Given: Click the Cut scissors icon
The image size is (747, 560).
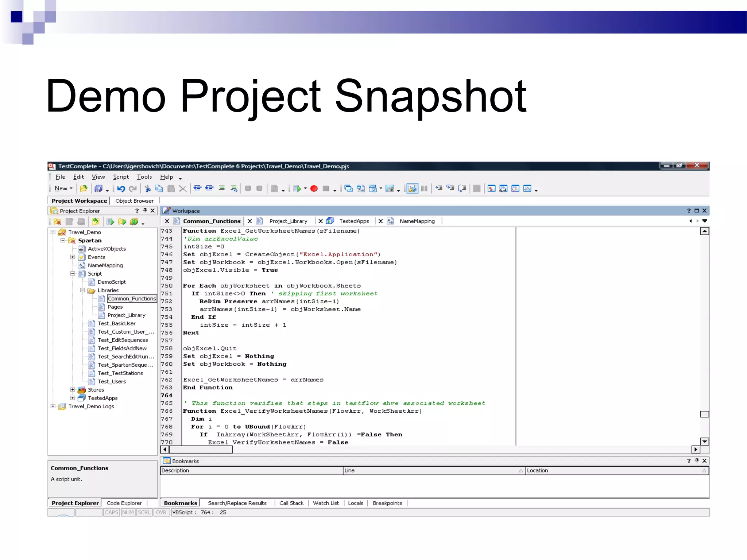Looking at the screenshot, I should point(147,188).
